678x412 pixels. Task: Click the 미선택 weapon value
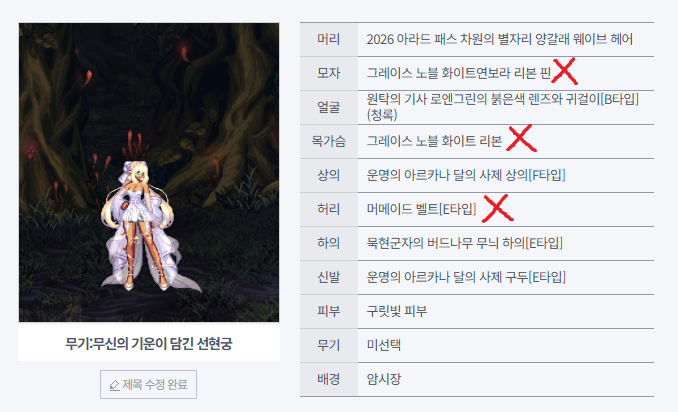(384, 345)
